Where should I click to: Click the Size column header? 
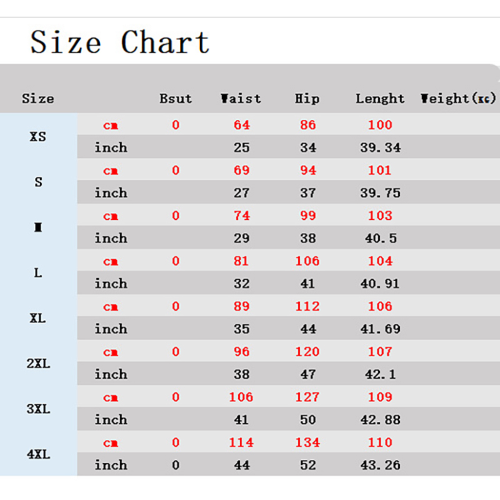coord(38,99)
